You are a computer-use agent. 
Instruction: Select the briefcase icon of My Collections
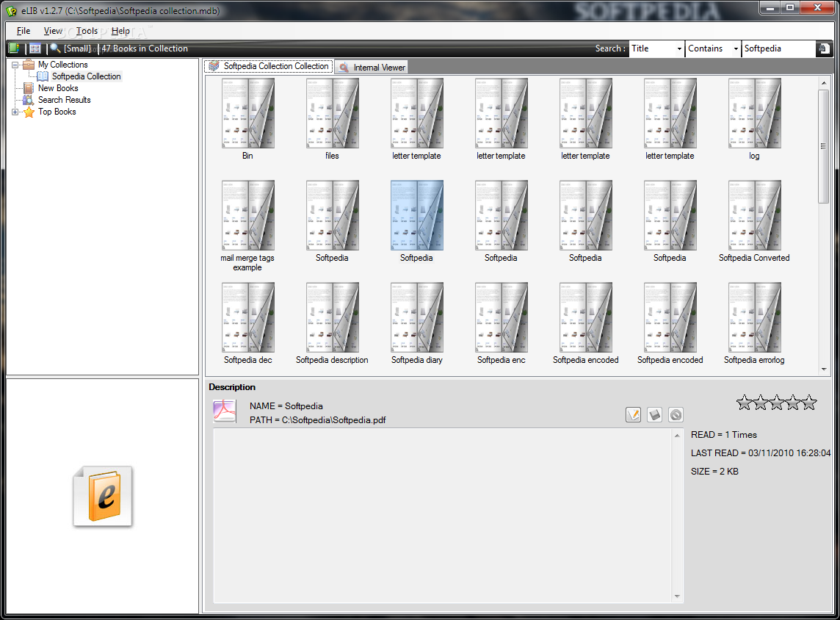tap(29, 65)
